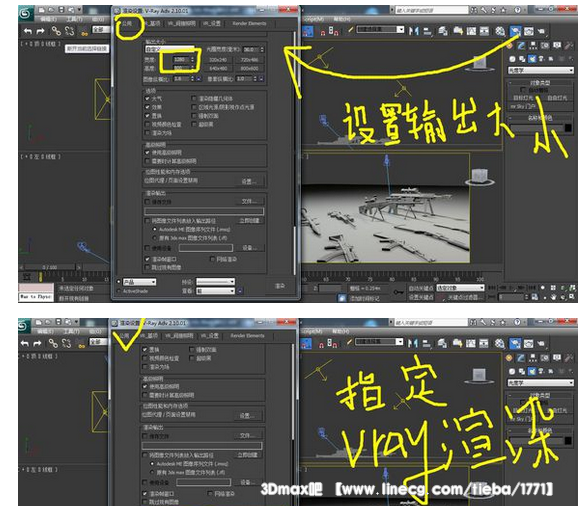Screen dimensions: 582x506
Task: Select the Lights category icon, upper command panel
Action: [x=532, y=59]
